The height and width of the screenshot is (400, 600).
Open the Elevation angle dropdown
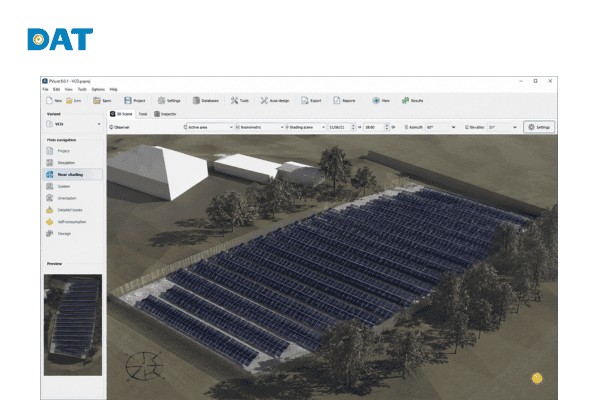pos(503,127)
